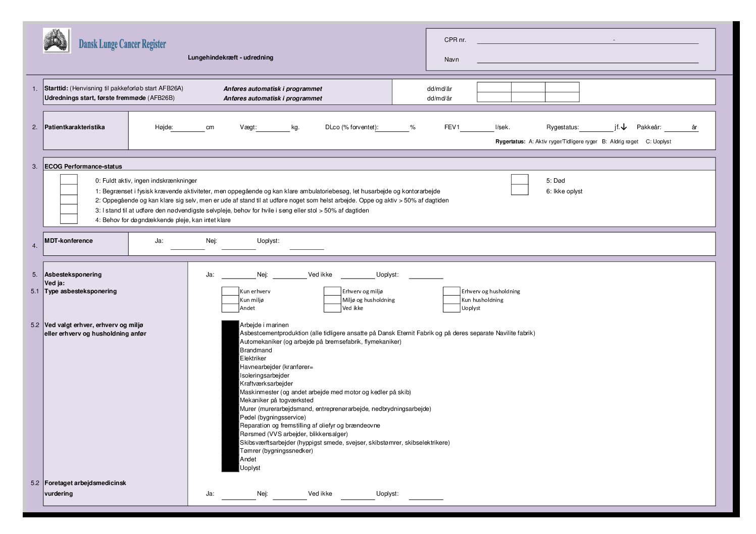
Task: Click the CPR nr. input line
Action: [x=588, y=40]
